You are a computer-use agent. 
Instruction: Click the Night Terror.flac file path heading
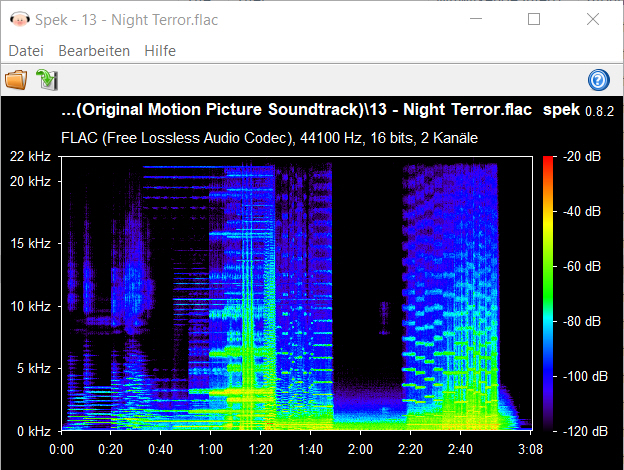tap(296, 109)
